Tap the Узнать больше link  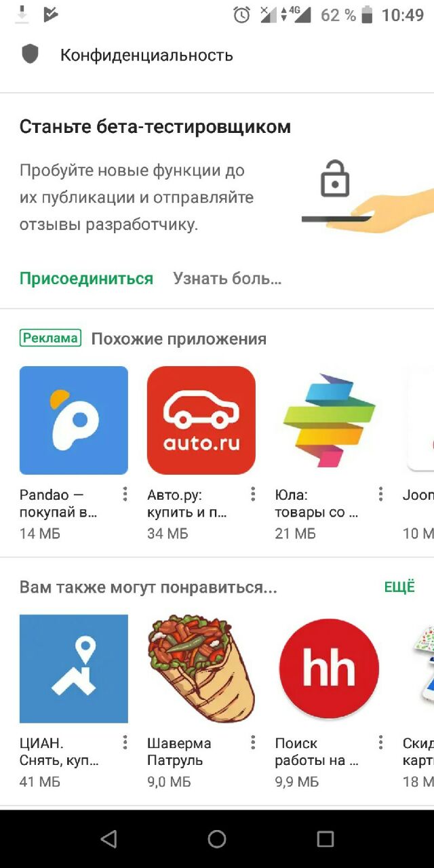pos(227,279)
